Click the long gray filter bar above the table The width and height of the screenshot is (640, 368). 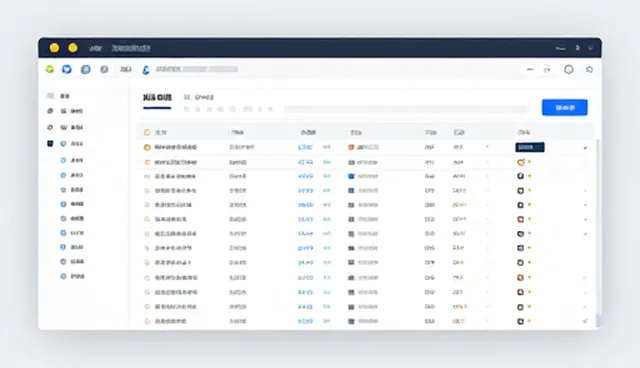pos(407,109)
